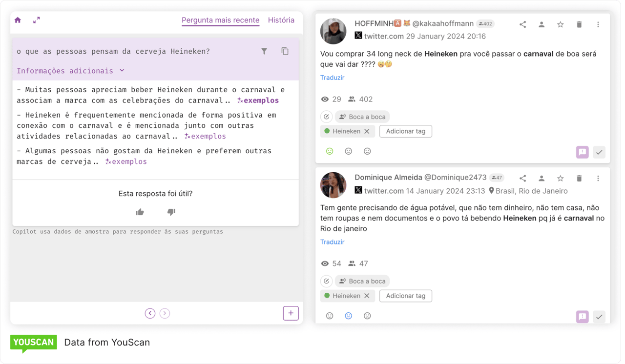Give thumbs down to the Copilot response
Viewport: 625px width, 364px height.
171,212
